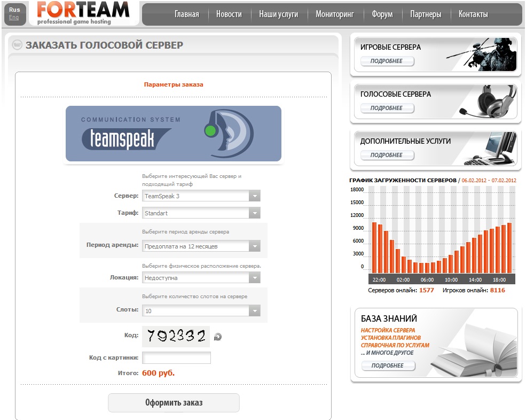Click the Дополнительные услуги heading

[405, 142]
